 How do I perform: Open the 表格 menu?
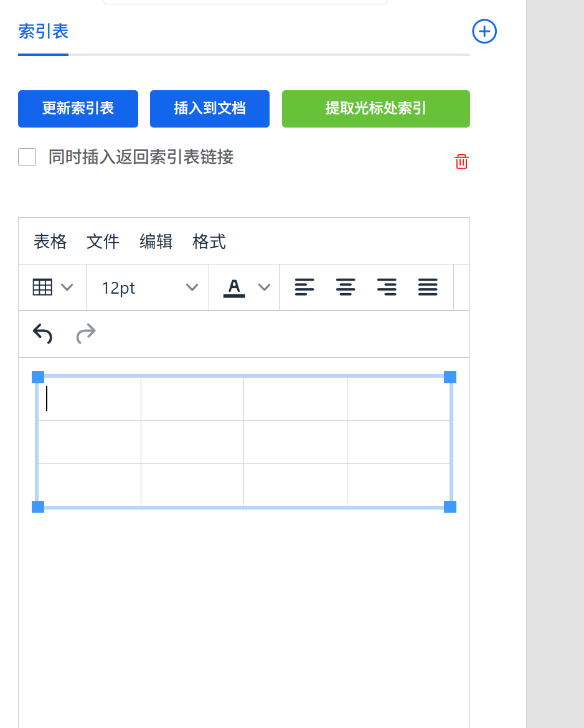pos(50,241)
